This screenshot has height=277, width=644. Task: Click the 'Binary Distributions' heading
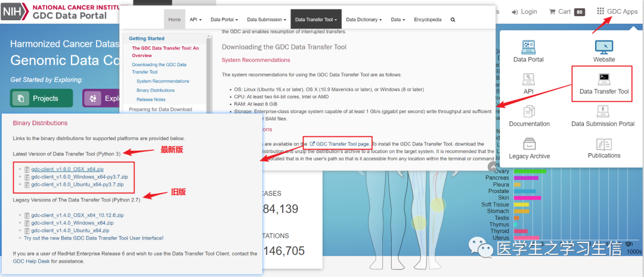[40, 123]
